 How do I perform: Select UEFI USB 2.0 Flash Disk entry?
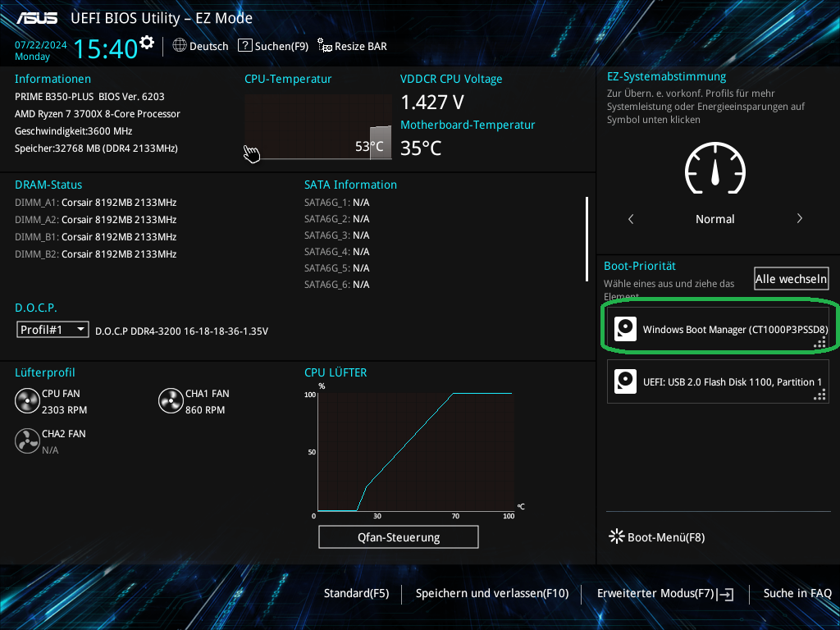718,381
